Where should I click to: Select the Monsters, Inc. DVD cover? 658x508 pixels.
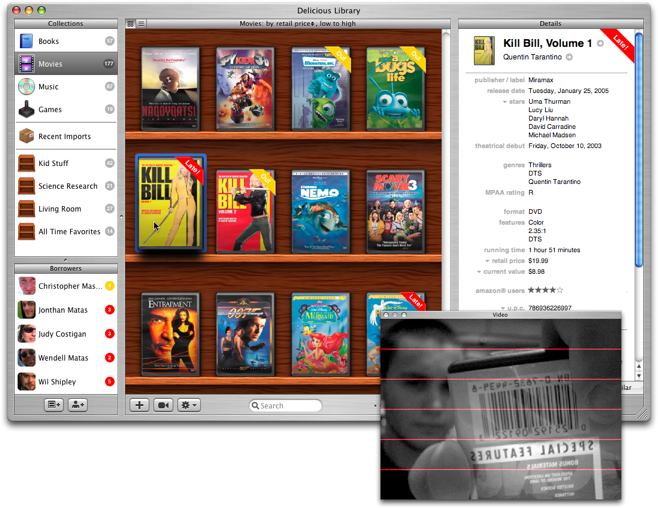point(321,89)
